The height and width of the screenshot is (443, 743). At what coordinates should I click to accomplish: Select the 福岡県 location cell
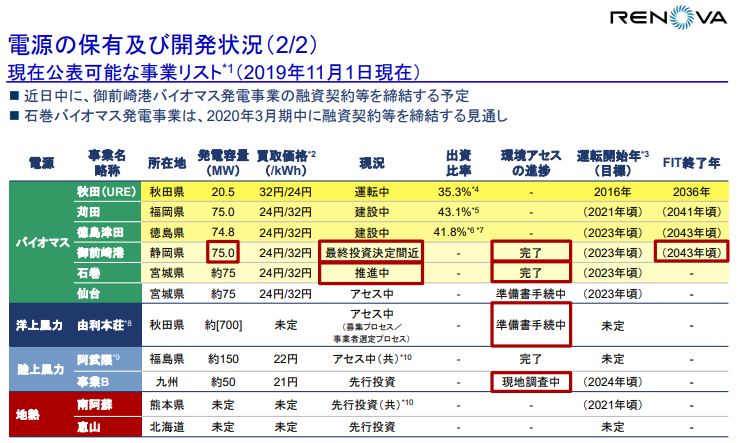[167, 212]
